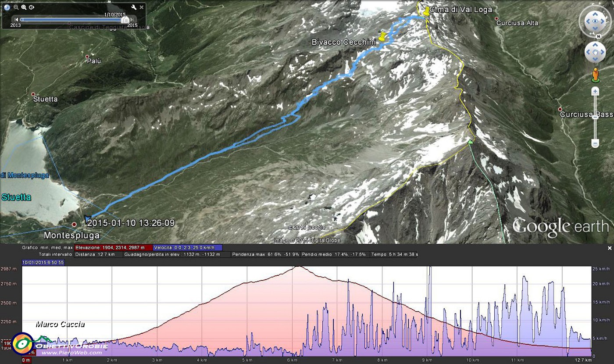The image size is (614, 364).
Task: Click the Curciusa Alta place dot
Action: (496, 19)
